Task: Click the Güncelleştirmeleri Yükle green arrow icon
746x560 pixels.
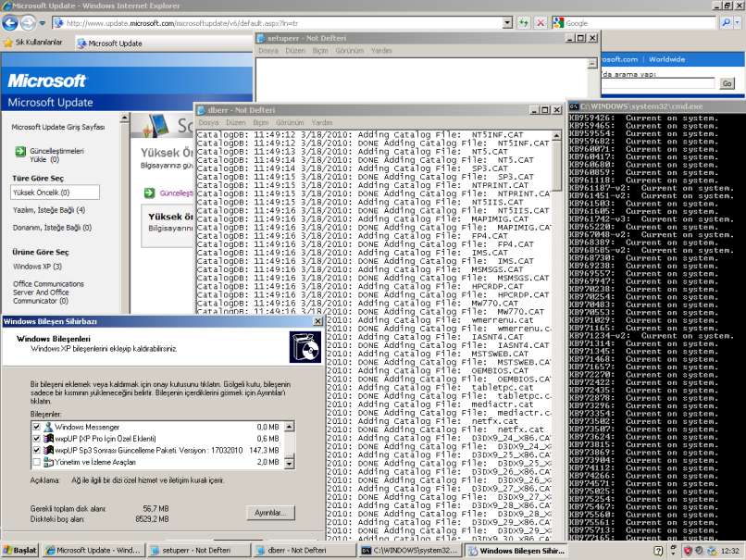Action: click(20, 152)
